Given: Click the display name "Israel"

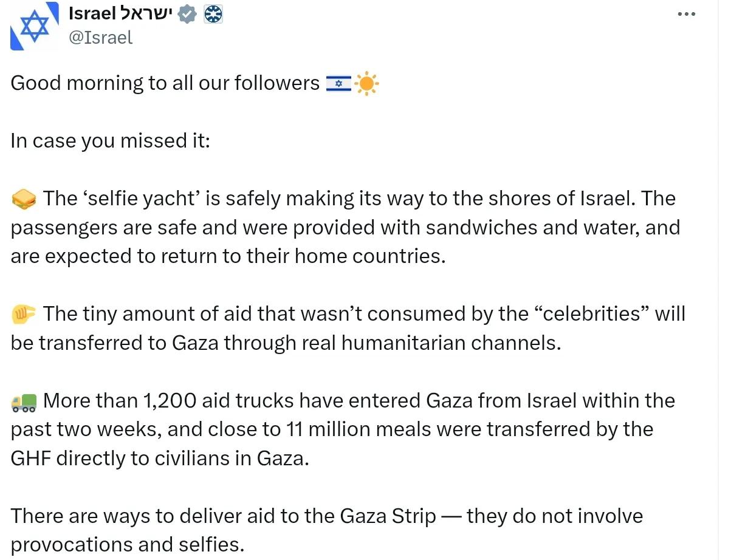Looking at the screenshot, I should [x=92, y=12].
